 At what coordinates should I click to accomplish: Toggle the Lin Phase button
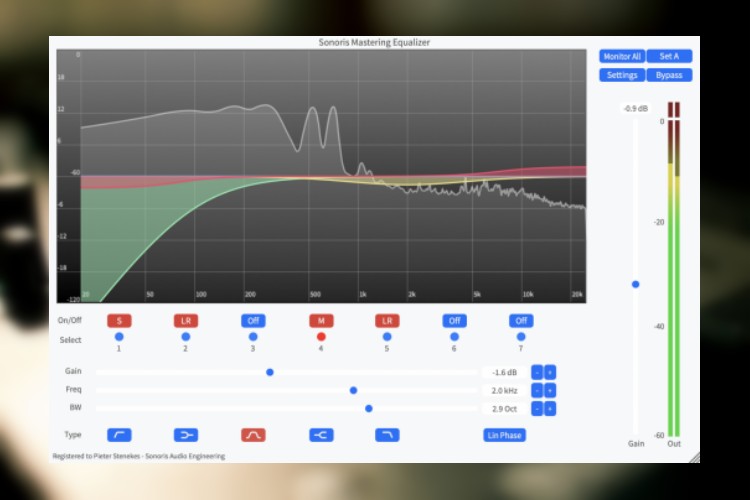point(504,435)
